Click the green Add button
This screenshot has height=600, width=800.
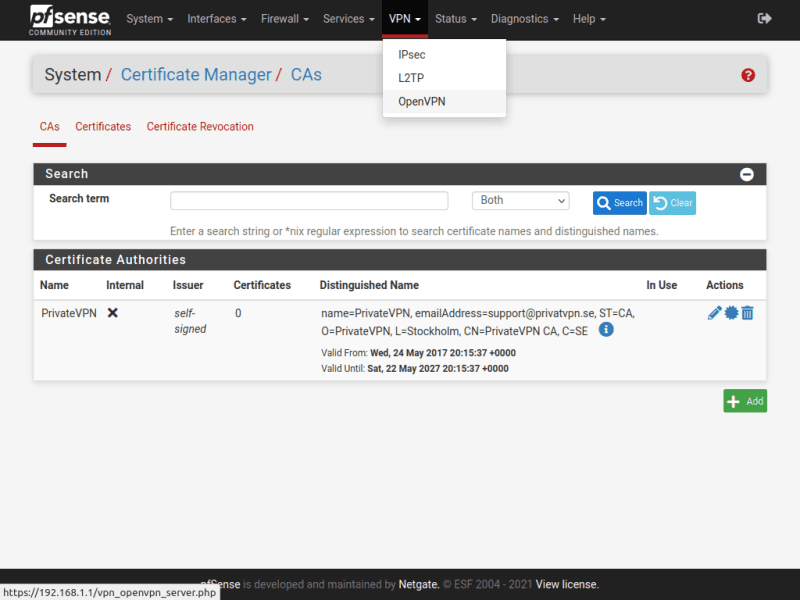coord(745,401)
